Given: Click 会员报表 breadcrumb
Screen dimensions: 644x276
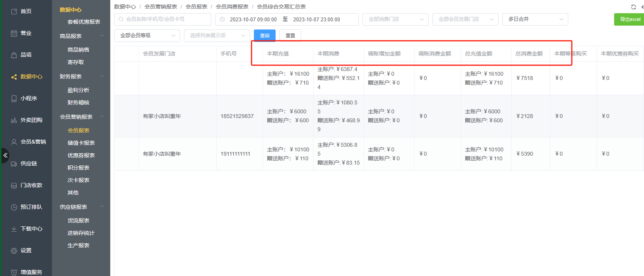Looking at the screenshot, I should [x=196, y=7].
